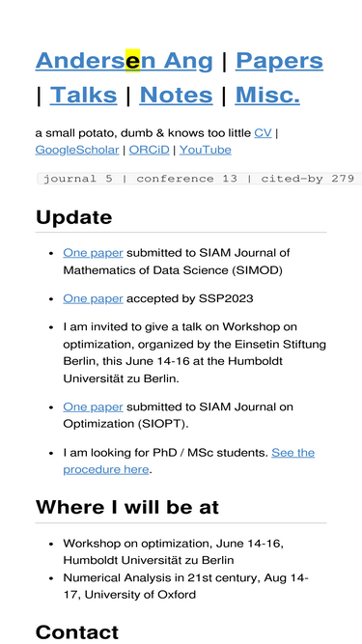362x644 pixels.
Task: Open One paper link accepted by SSP2023
Action: (x=93, y=298)
